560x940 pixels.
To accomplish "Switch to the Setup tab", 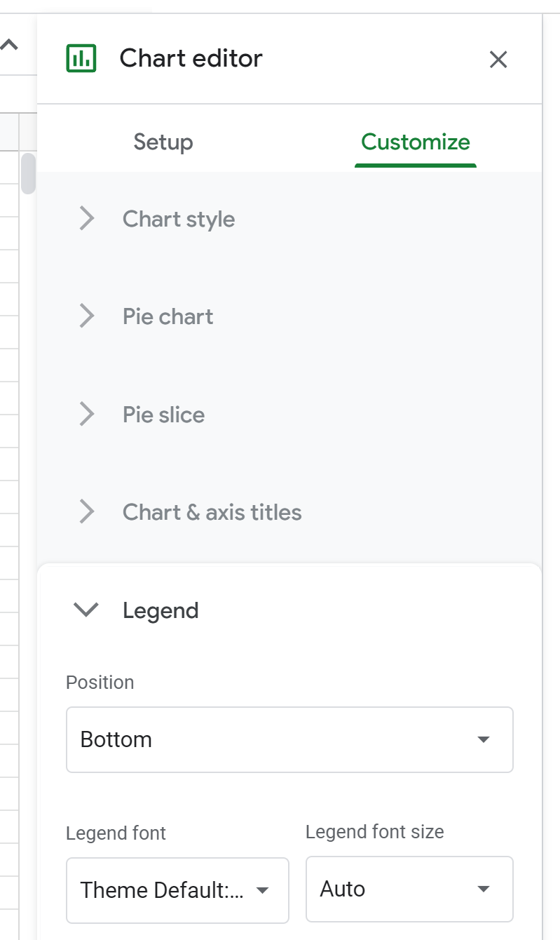I will click(x=163, y=142).
